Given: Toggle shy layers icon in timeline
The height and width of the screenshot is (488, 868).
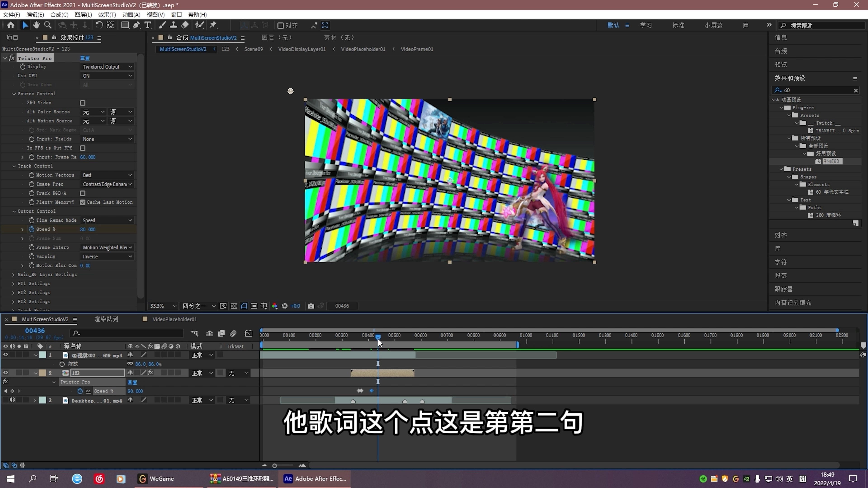Looking at the screenshot, I should (x=210, y=333).
